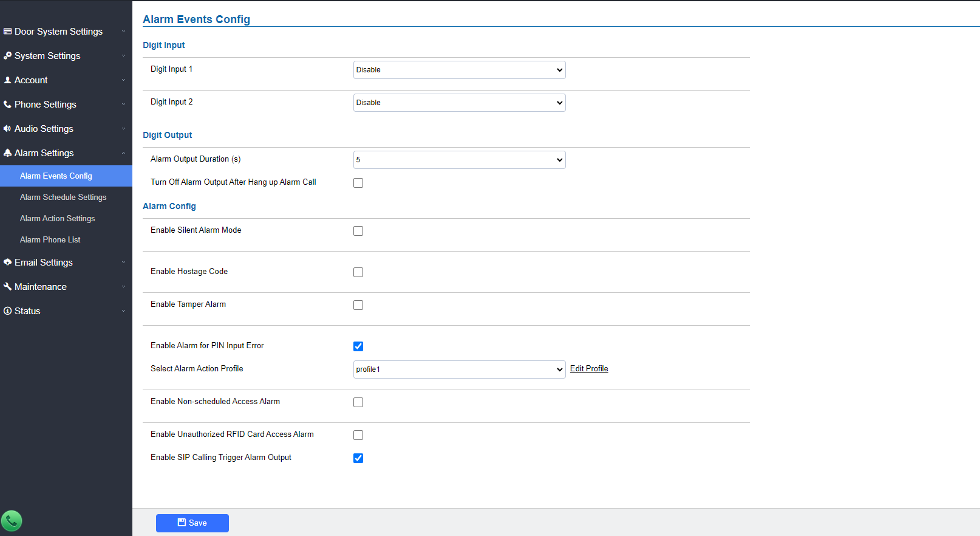The width and height of the screenshot is (980, 536).
Task: Click the Save button
Action: pos(192,523)
